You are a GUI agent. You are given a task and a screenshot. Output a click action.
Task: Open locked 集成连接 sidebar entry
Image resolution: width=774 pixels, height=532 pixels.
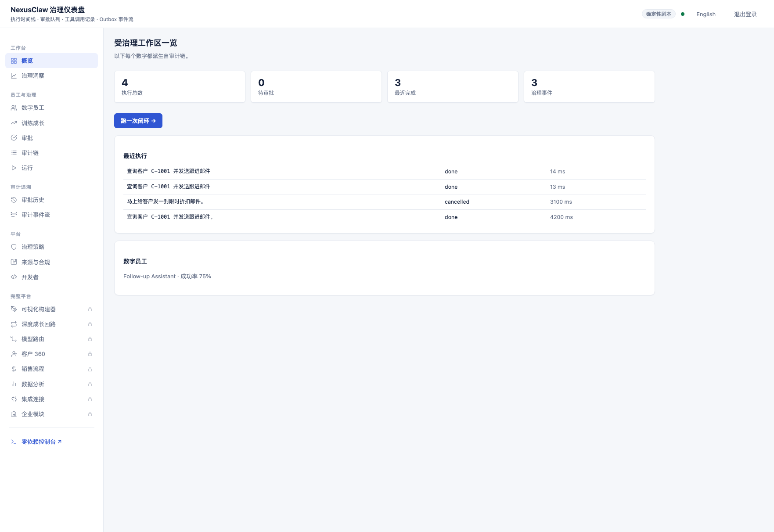51,399
